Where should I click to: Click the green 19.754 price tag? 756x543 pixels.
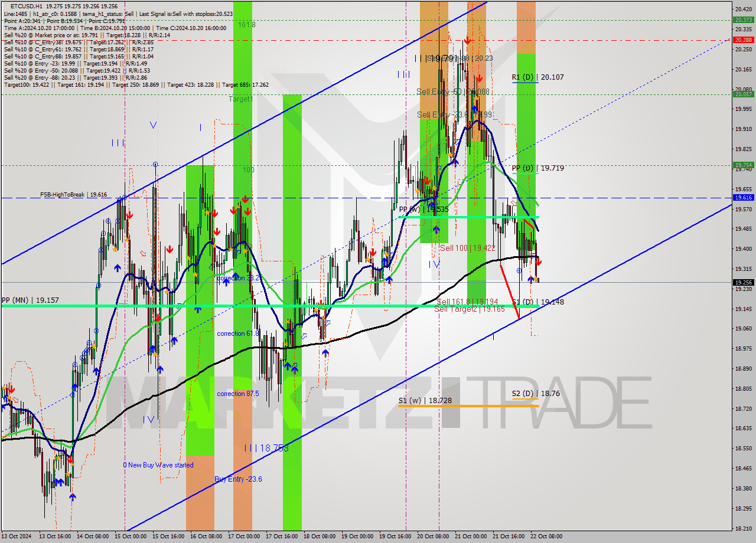[743, 165]
